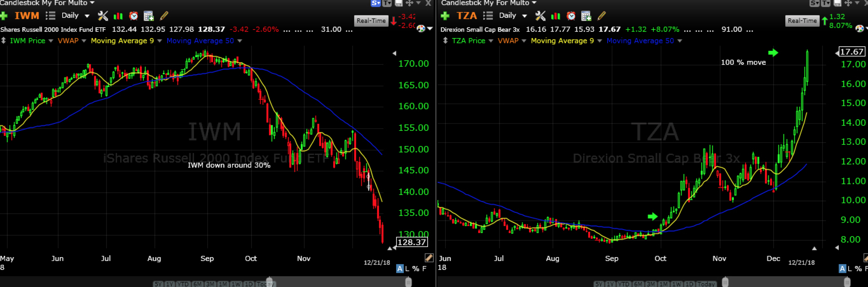Click the save floppy icon in IWM window
Image resolution: width=868 pixels, height=287 pixels.
[x=399, y=3]
